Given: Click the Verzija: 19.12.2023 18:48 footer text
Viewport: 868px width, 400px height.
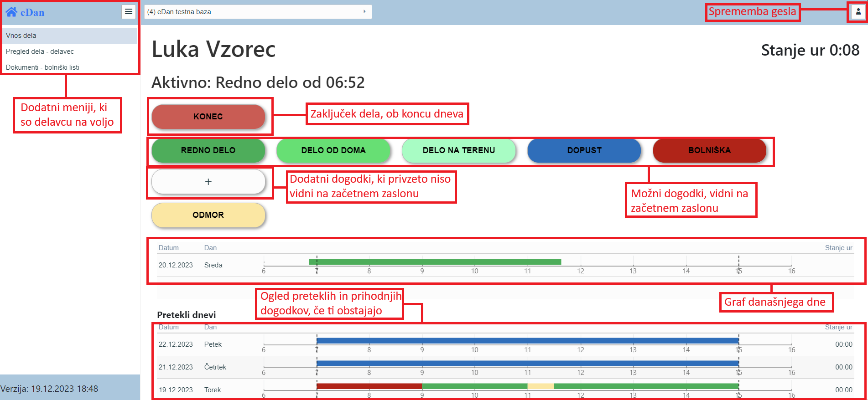Looking at the screenshot, I should 49,389.
